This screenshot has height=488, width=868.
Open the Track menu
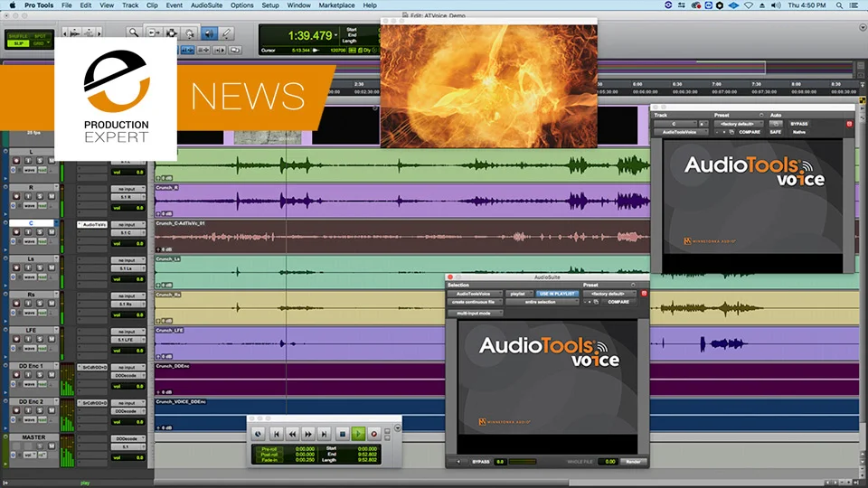[130, 5]
